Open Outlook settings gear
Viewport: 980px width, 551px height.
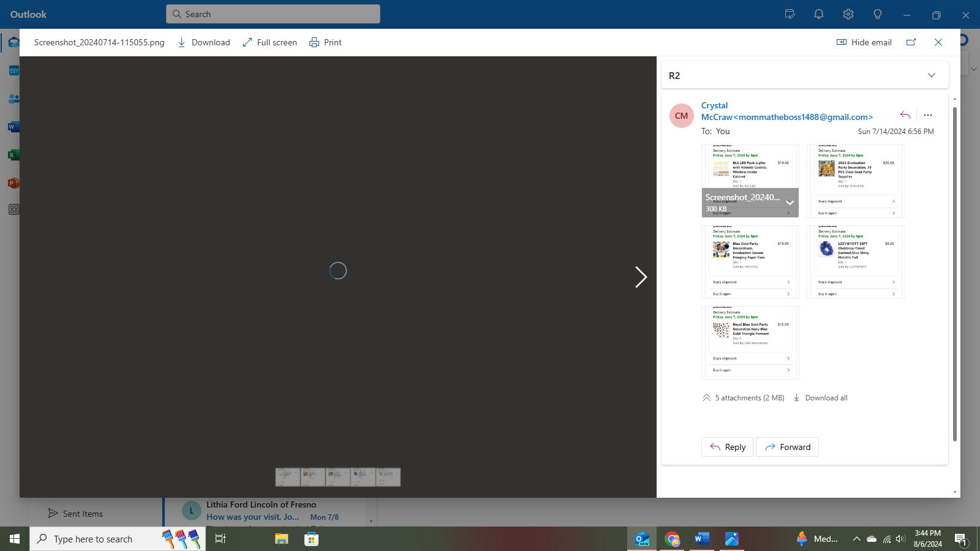tap(848, 14)
